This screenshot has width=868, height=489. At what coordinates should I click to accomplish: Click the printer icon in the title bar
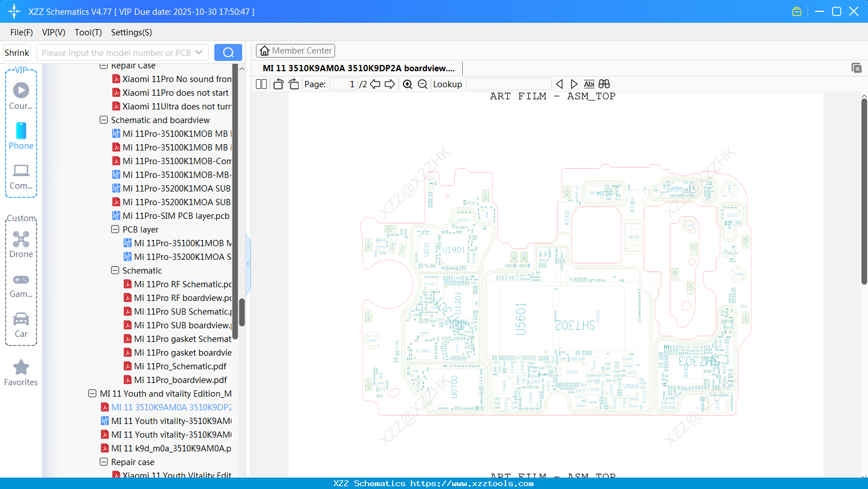[796, 11]
